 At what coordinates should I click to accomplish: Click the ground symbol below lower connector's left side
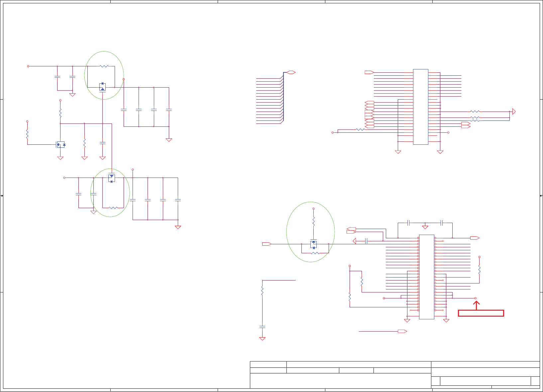point(407,321)
